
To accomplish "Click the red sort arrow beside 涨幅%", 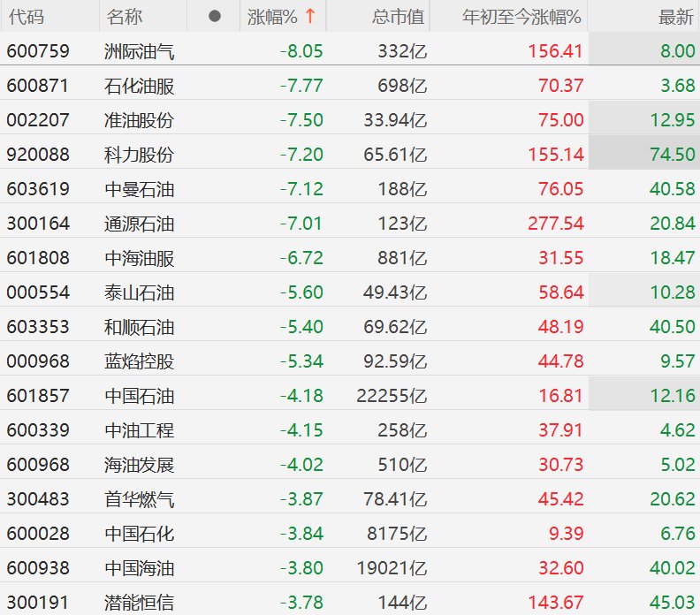I will coord(310,17).
